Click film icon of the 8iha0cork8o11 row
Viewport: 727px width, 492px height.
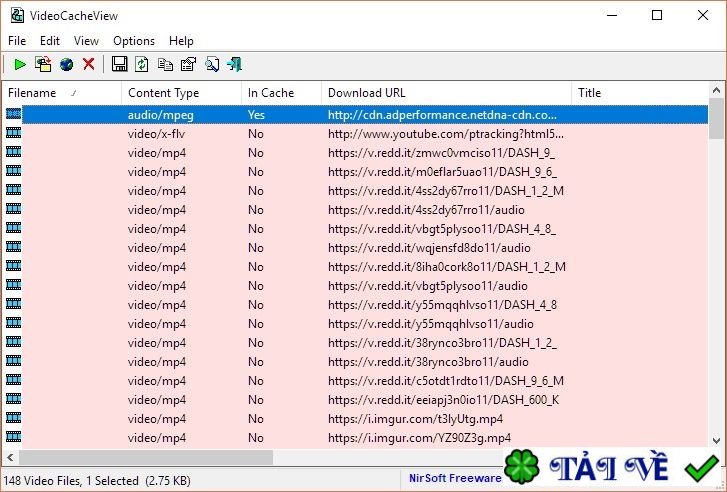pos(13,266)
